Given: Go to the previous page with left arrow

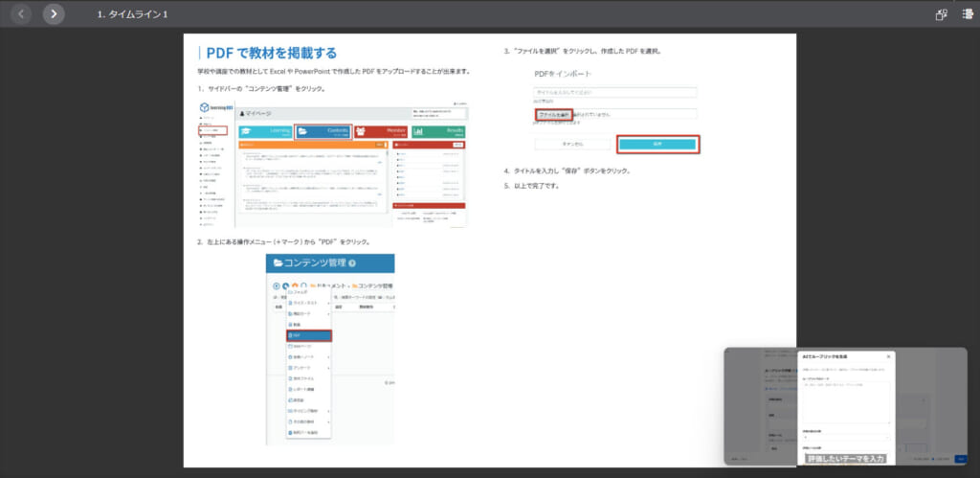Looking at the screenshot, I should [22, 14].
